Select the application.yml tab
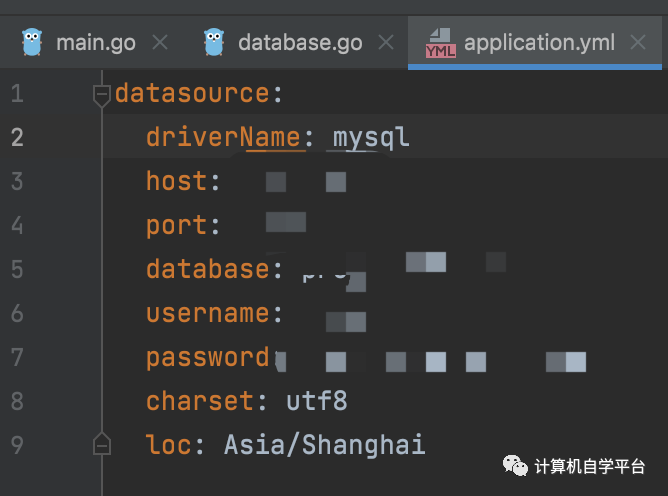This screenshot has width=668, height=496. [x=538, y=43]
